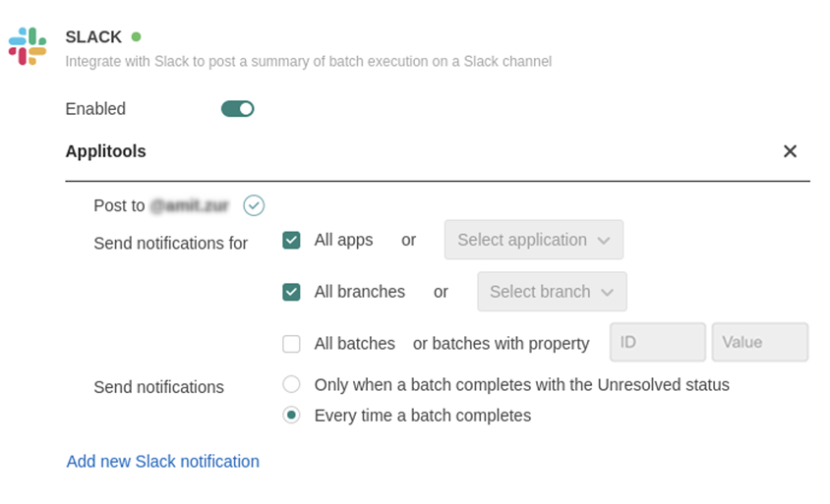Open the Select application dropdown
This screenshot has height=504, width=830.
click(533, 240)
